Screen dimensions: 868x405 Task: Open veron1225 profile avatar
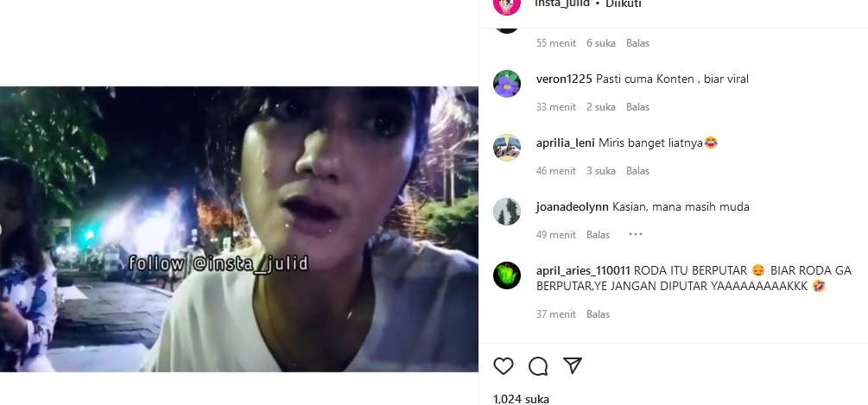point(506,84)
